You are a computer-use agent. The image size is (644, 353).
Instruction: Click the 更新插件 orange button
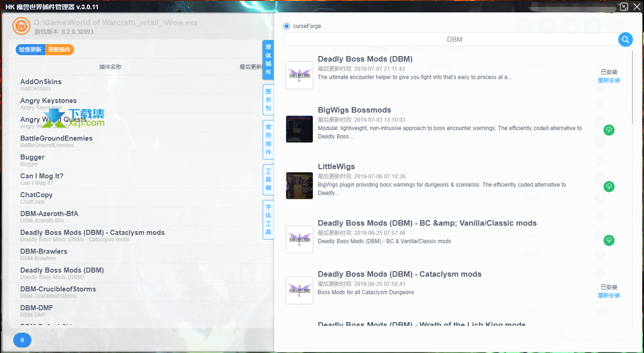pyautogui.click(x=59, y=50)
